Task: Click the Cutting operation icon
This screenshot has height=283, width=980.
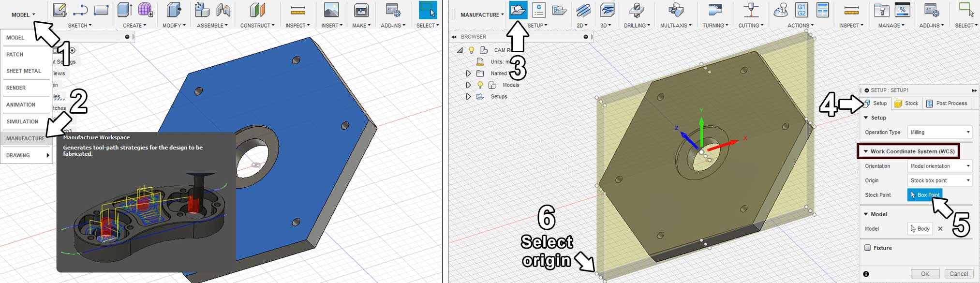Action: (x=751, y=10)
